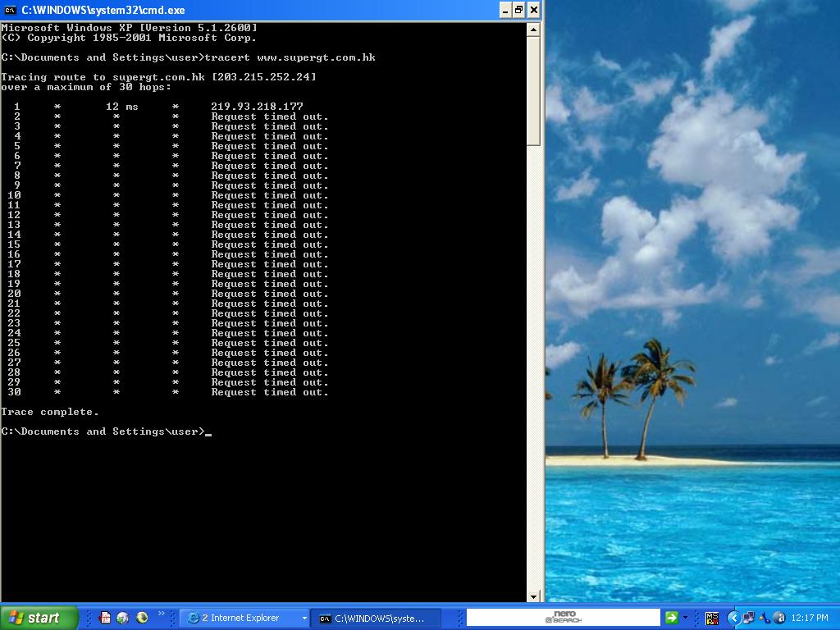
Task: Open the Adobe Reader quick launch icon
Action: 105,618
